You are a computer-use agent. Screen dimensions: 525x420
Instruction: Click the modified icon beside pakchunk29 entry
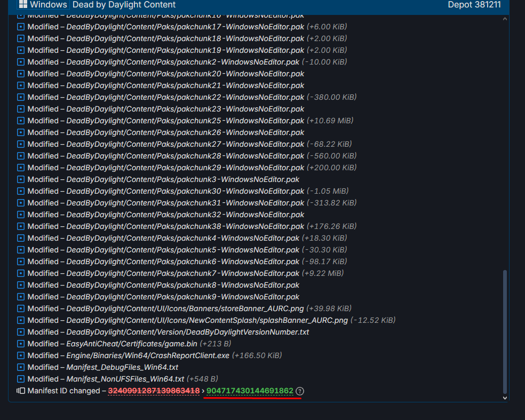click(21, 168)
